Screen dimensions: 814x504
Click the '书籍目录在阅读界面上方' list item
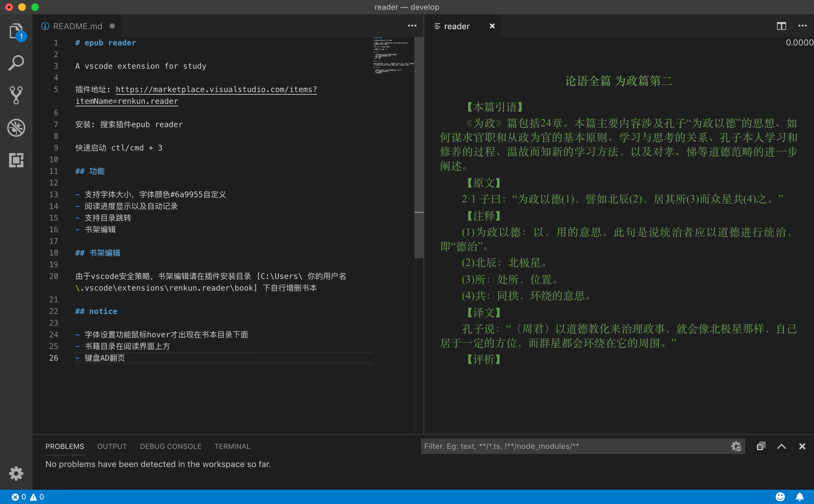click(x=127, y=346)
